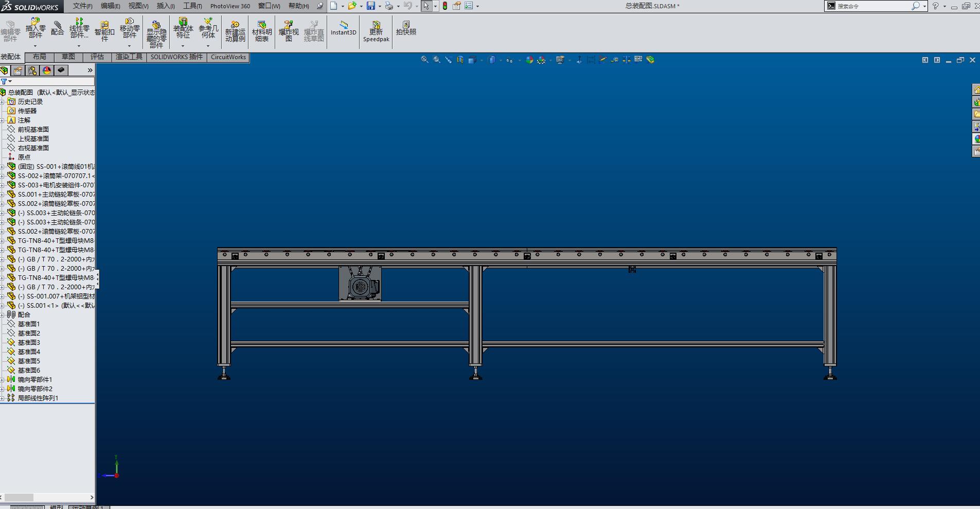
Task: Open 编辑(E) menu
Action: tap(110, 6)
